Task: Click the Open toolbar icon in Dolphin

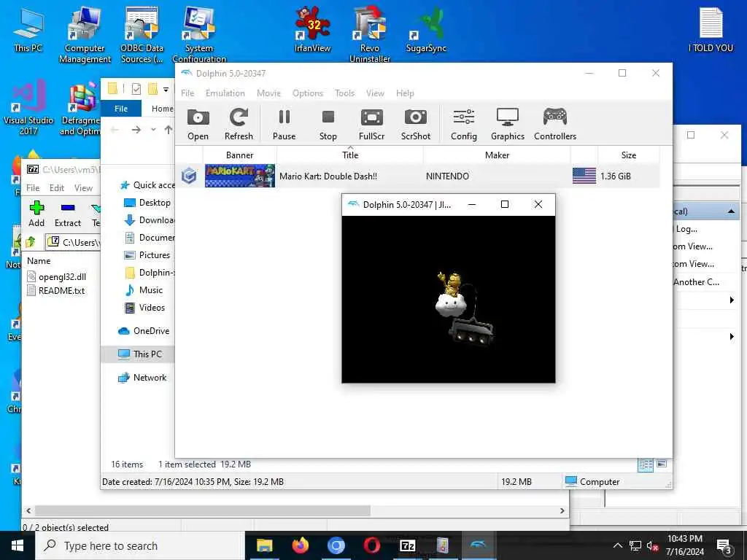Action: click(x=198, y=124)
